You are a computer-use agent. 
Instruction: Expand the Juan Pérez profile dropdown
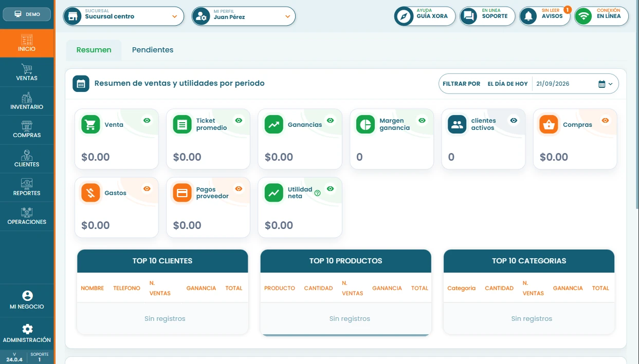[x=287, y=16]
